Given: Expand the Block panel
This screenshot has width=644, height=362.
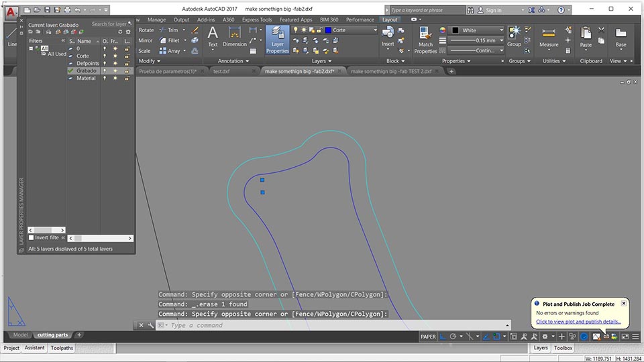Looking at the screenshot, I should 395,61.
